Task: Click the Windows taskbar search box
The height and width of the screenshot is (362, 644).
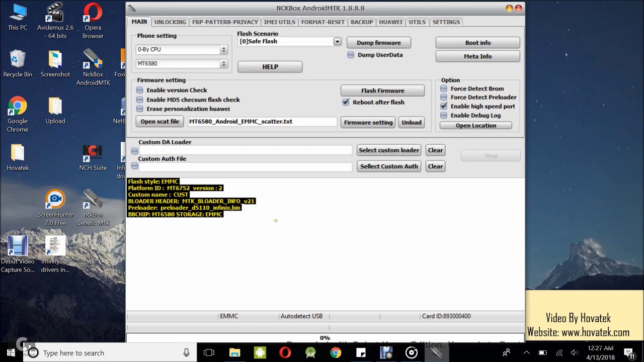Action: [109, 353]
